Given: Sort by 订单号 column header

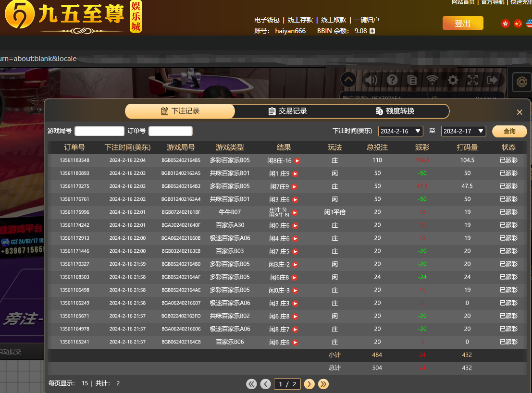Looking at the screenshot, I should click(x=74, y=147).
